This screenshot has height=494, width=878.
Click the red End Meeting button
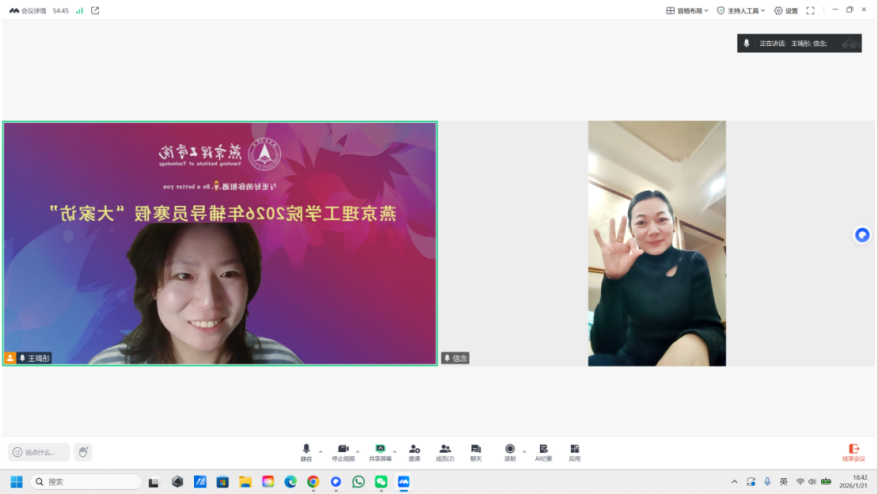click(x=853, y=452)
